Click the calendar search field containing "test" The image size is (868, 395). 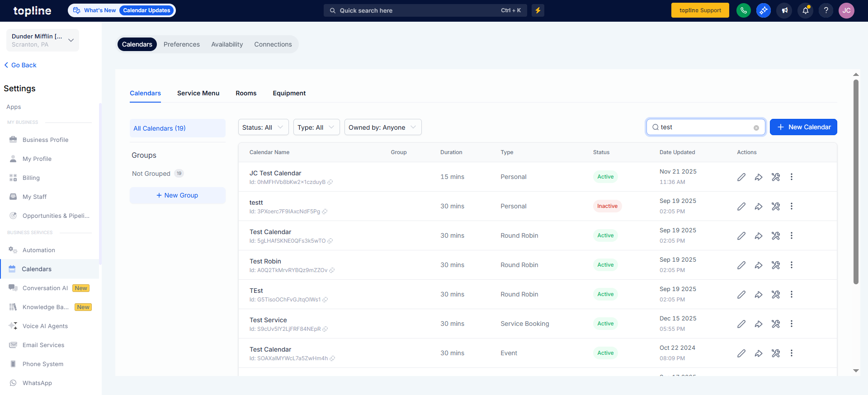[705, 127]
